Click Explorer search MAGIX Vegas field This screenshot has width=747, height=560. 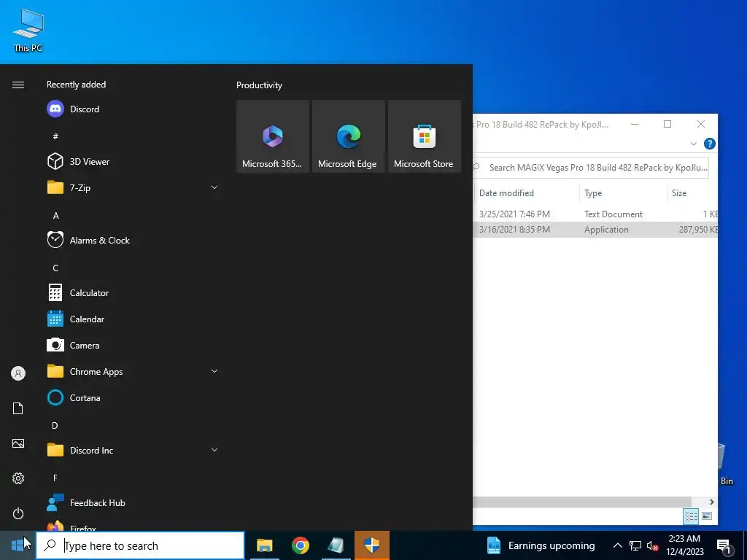592,168
